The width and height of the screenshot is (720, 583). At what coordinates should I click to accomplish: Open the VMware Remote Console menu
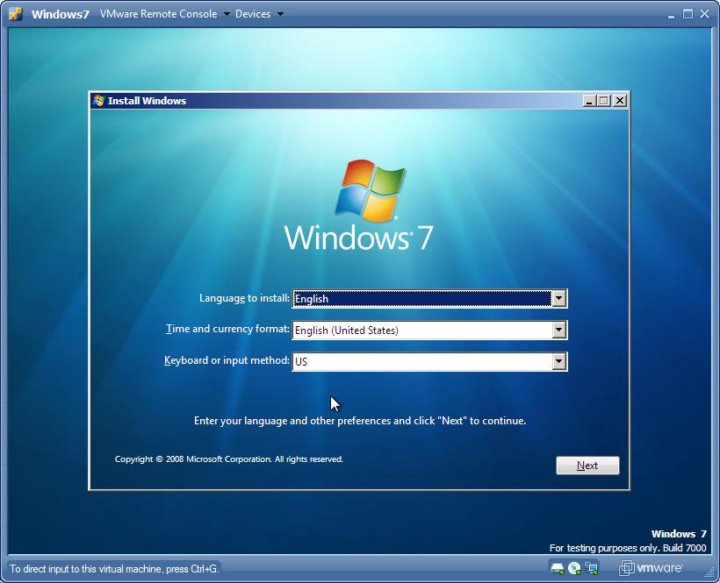pyautogui.click(x=165, y=14)
